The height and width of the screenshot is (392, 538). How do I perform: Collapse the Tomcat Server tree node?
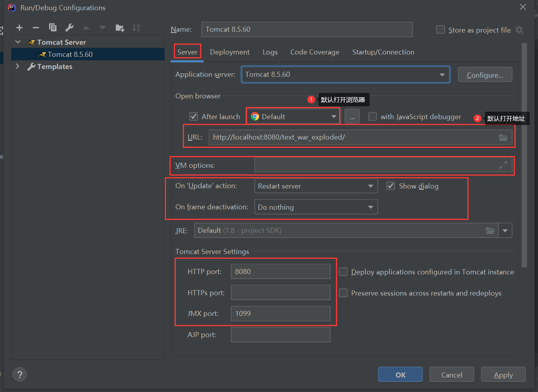[x=18, y=42]
